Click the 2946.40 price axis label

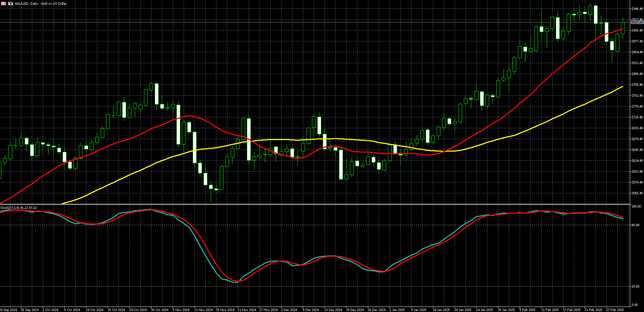[x=637, y=9]
